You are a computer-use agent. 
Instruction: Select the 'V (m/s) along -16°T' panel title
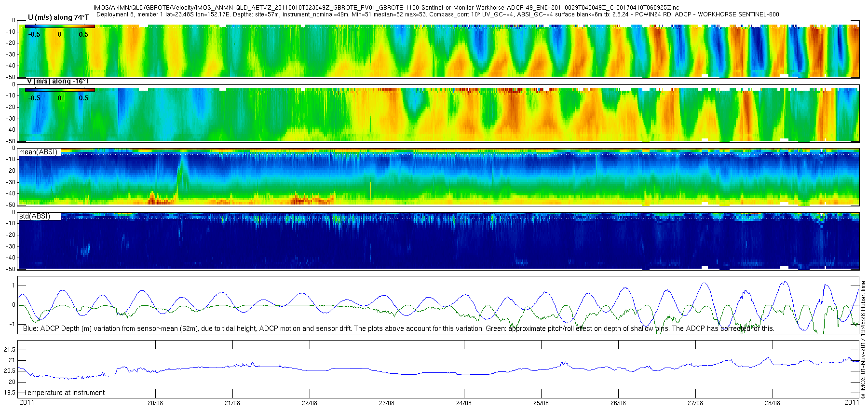(58, 81)
